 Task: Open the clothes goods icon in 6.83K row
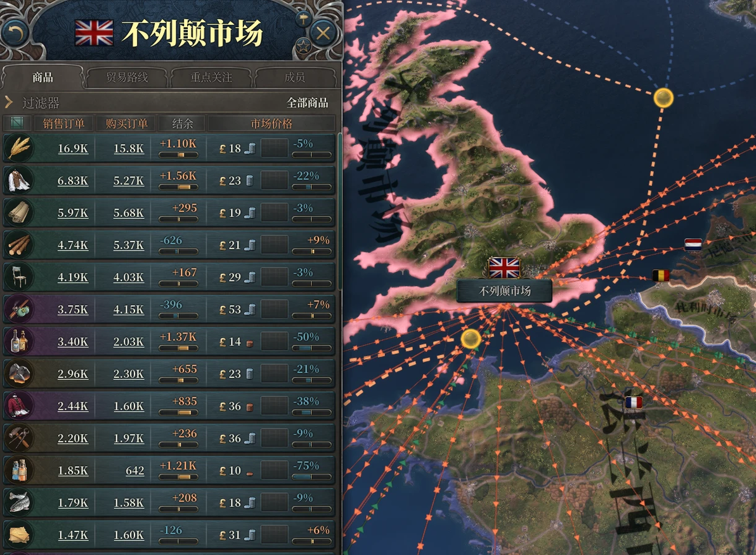tap(19, 180)
